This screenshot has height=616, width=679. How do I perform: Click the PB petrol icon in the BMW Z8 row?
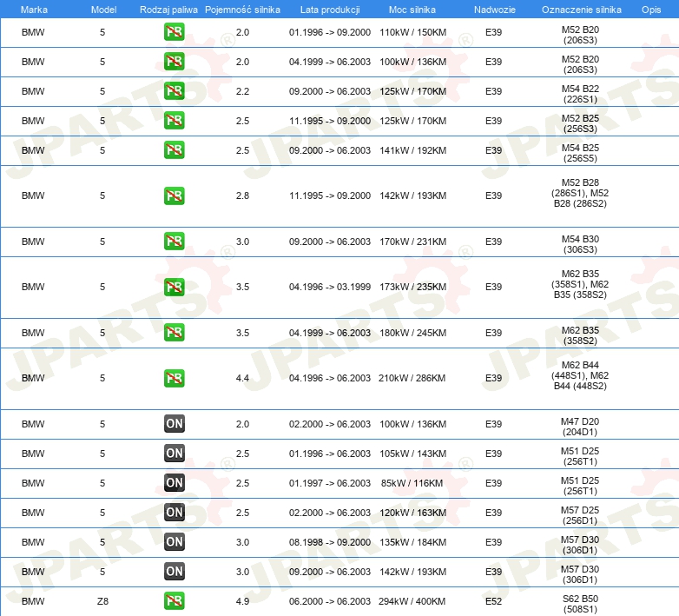click(x=174, y=601)
